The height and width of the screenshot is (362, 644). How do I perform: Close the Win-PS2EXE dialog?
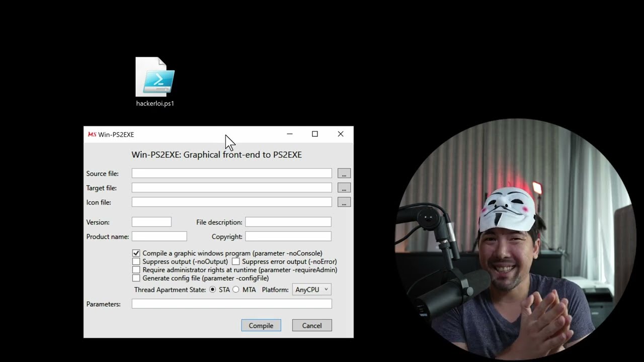tap(341, 134)
